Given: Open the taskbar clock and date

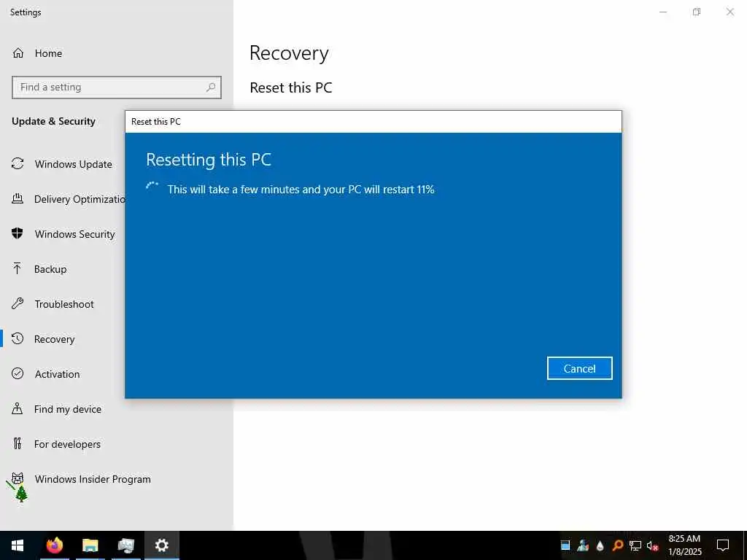Looking at the screenshot, I should [x=684, y=545].
